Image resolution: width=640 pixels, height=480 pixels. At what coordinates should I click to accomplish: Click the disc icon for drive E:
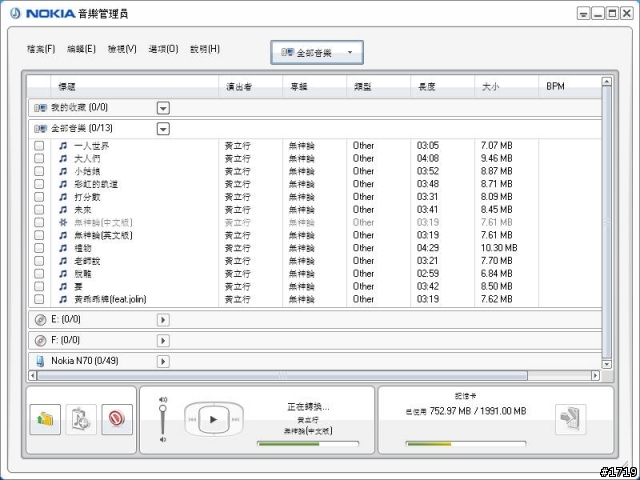[x=40, y=320]
